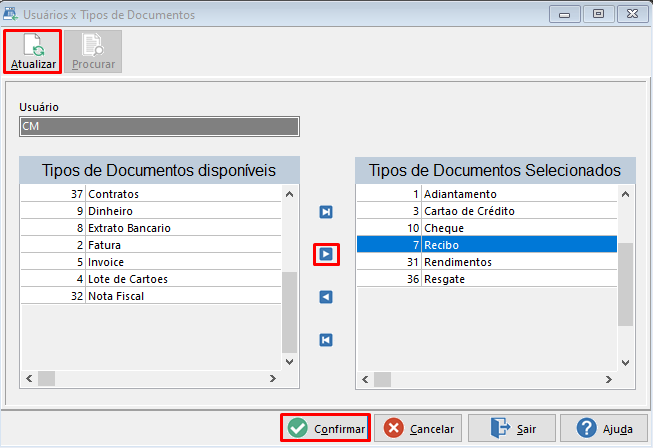Click the Sair button

(512, 428)
